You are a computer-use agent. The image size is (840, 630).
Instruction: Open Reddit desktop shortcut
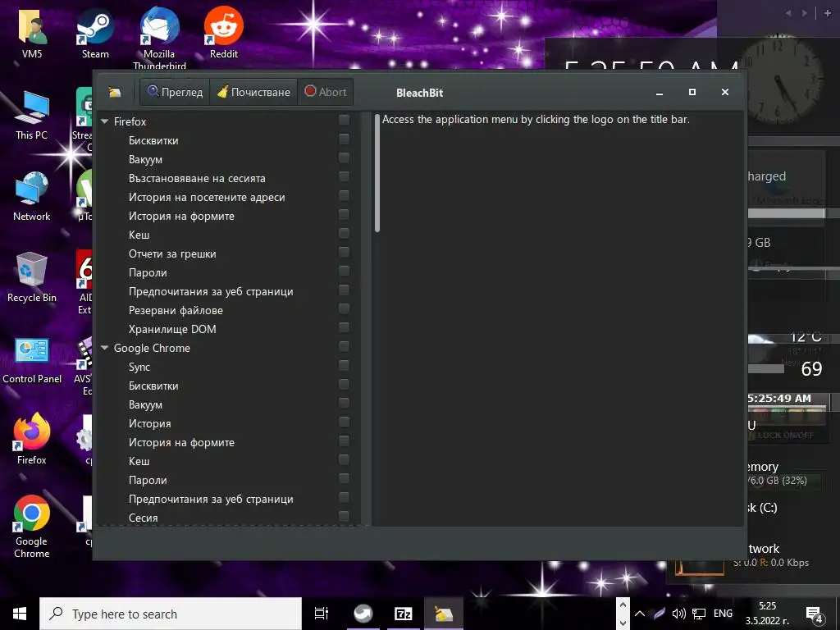(x=223, y=33)
